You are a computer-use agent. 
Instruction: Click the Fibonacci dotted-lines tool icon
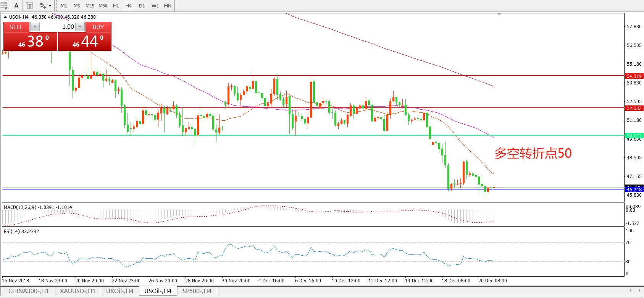pyautogui.click(x=3, y=6)
